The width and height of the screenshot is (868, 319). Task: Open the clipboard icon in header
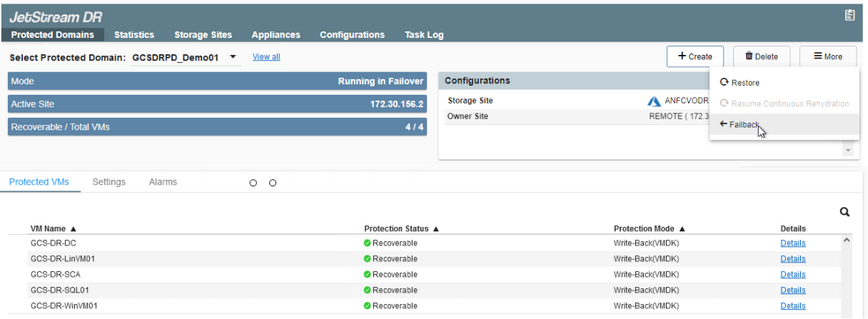coord(849,14)
